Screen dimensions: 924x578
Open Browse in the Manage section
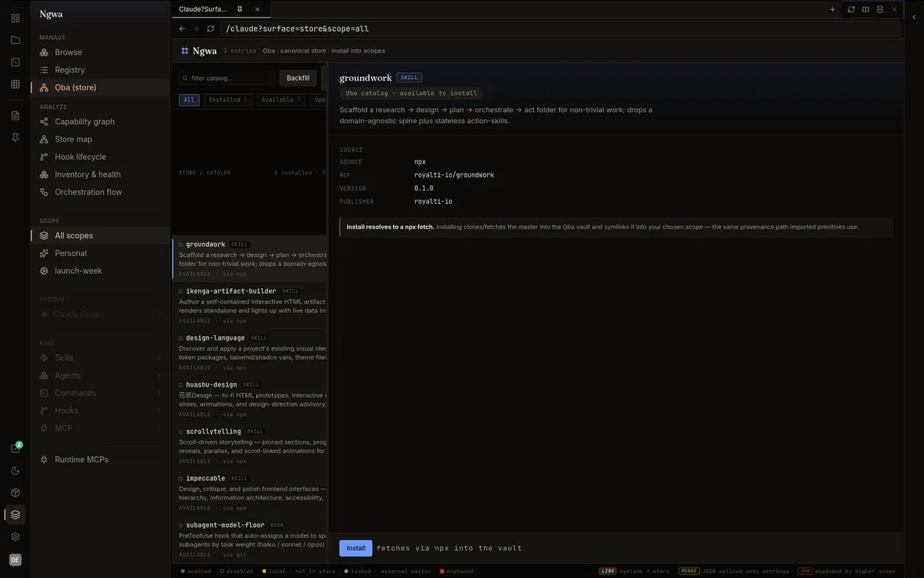click(100, 52)
